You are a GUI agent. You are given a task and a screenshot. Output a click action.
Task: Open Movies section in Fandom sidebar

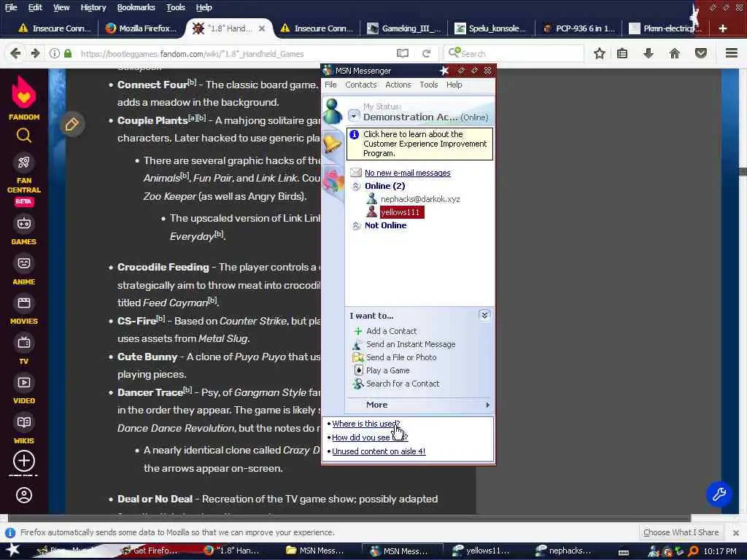point(24,311)
